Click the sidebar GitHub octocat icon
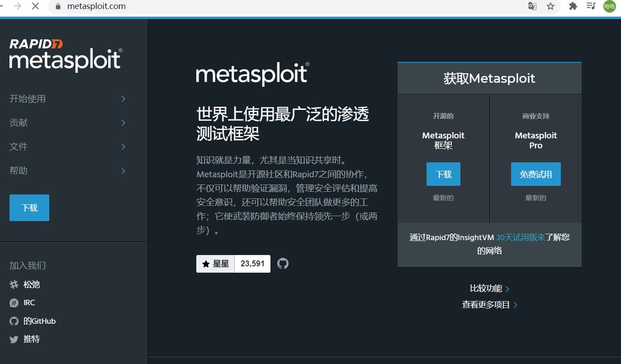Screen dimensions: 621x364 tap(14, 321)
